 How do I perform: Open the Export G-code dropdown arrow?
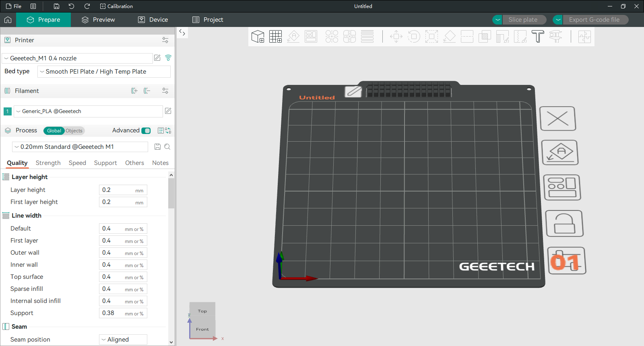(x=558, y=20)
